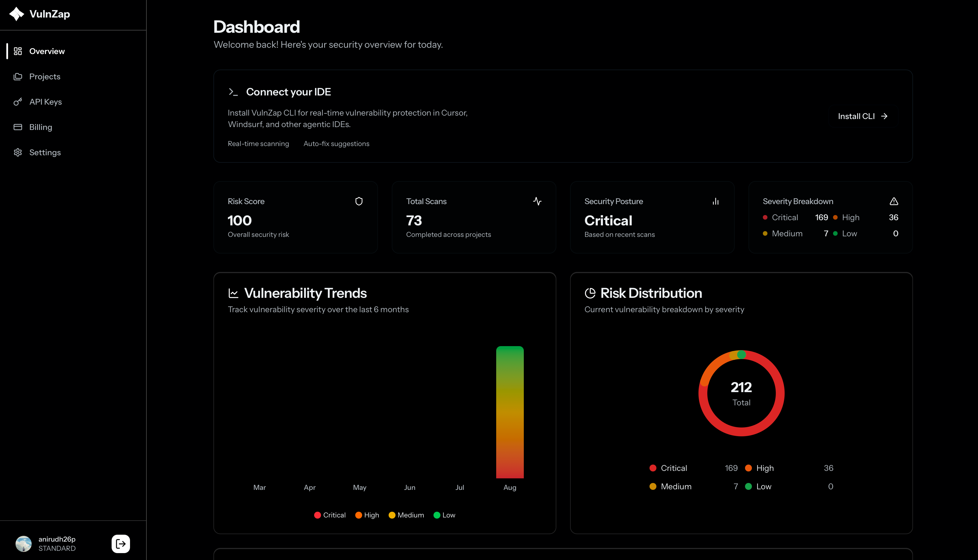The width and height of the screenshot is (978, 560).
Task: Click the Install CLI button
Action: pyautogui.click(x=862, y=116)
